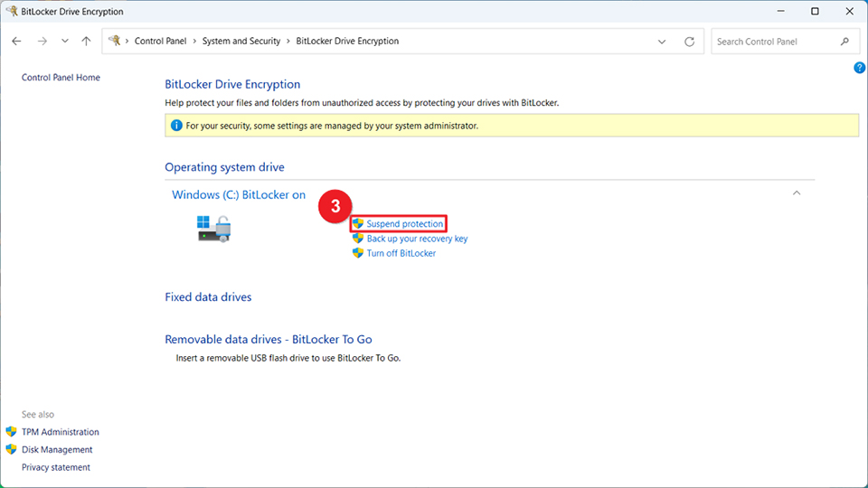Viewport: 868px width, 488px height.
Task: Click the Turn off BitLocker link
Action: [x=401, y=253]
